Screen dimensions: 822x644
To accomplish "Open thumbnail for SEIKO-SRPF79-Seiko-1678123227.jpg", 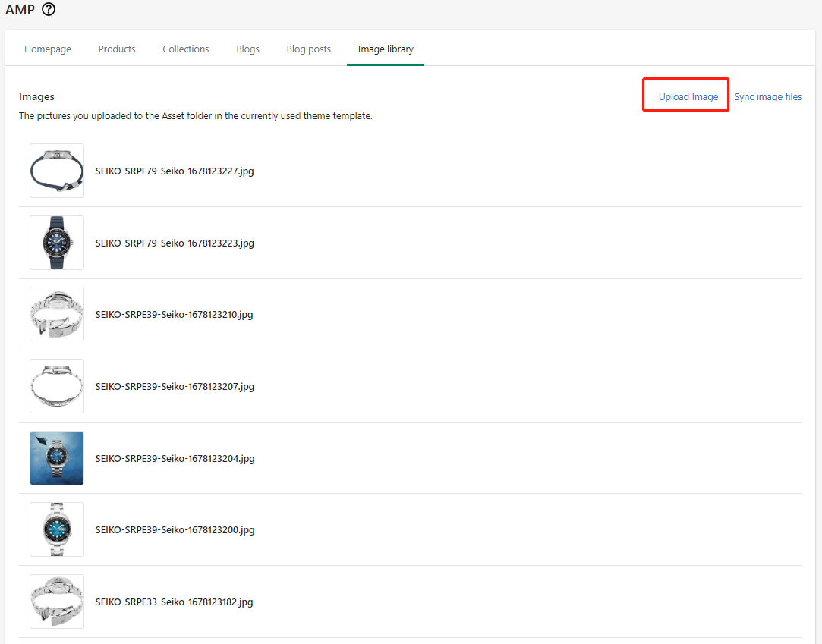I will [57, 171].
